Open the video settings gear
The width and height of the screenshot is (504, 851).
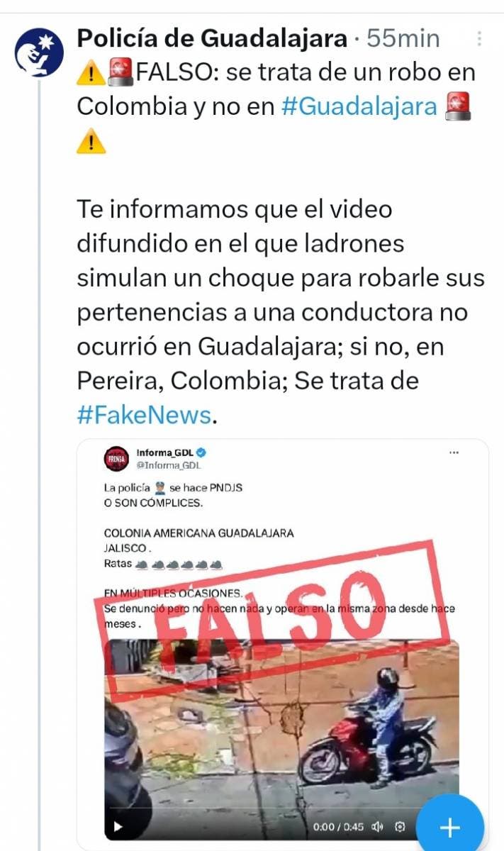click(400, 827)
